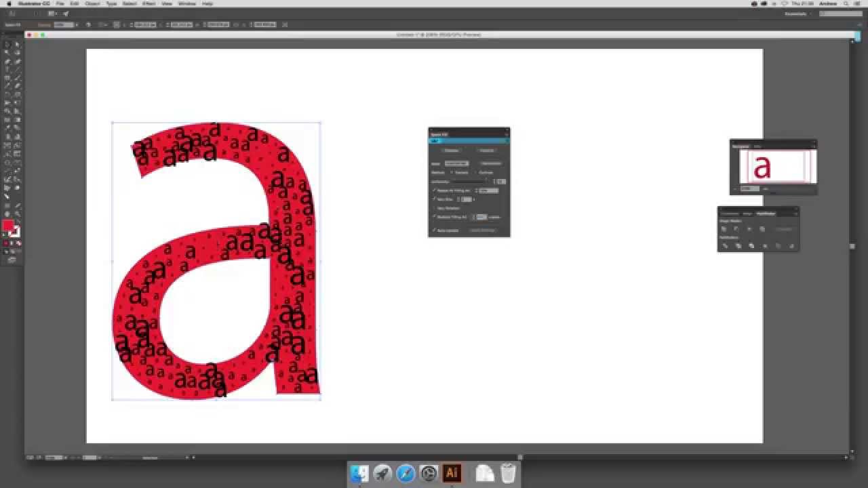Set paint mode to Color
The width and height of the screenshot is (868, 488).
coord(6,243)
